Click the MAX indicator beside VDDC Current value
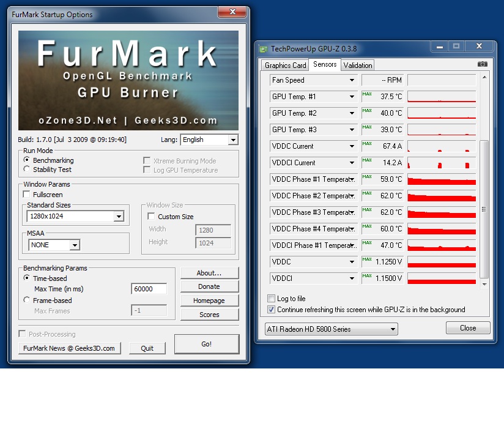Screen dimensions: 504x437 (x=367, y=144)
